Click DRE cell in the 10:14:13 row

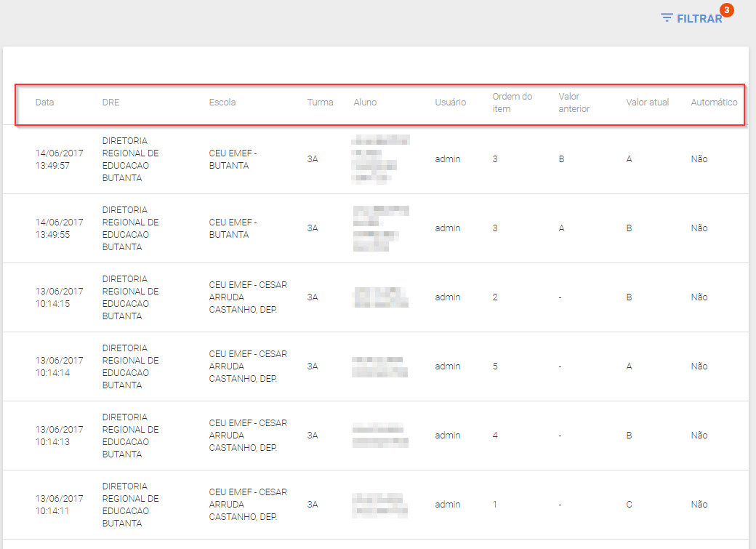(130, 435)
